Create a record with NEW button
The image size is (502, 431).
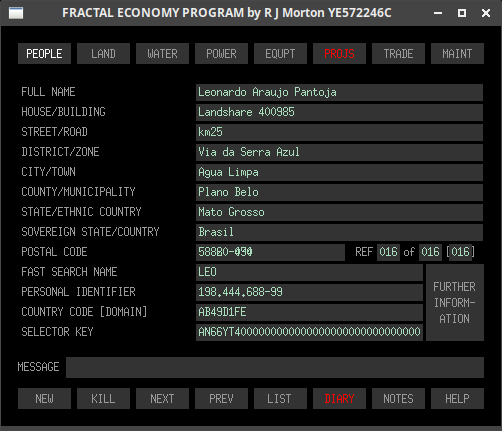click(x=44, y=398)
